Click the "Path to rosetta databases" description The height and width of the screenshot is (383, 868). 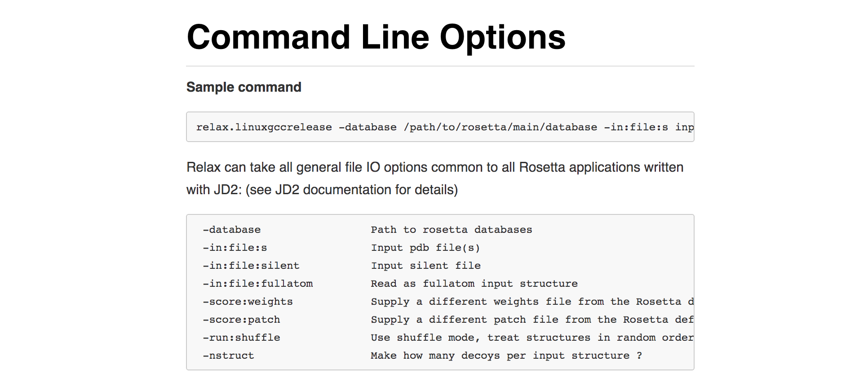click(x=451, y=230)
